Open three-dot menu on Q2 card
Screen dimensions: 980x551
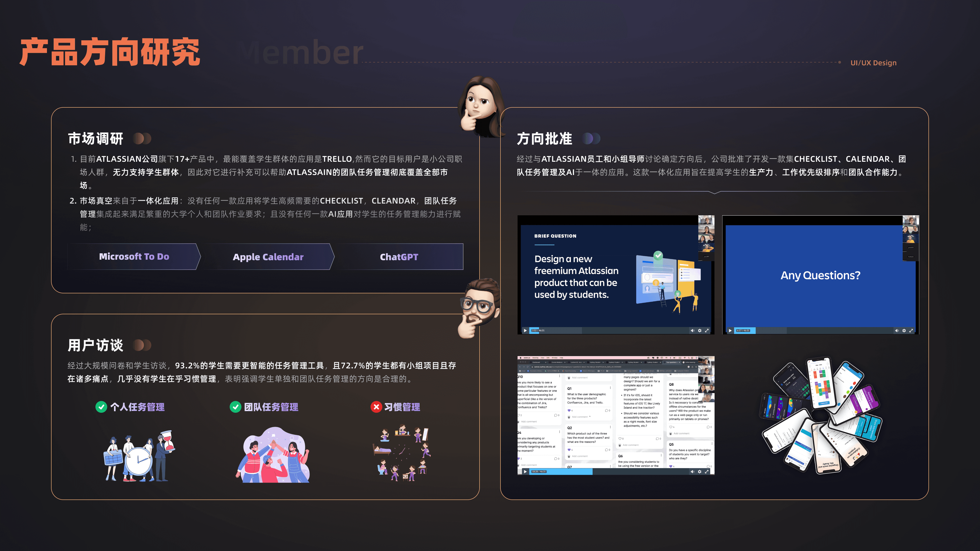(611, 427)
